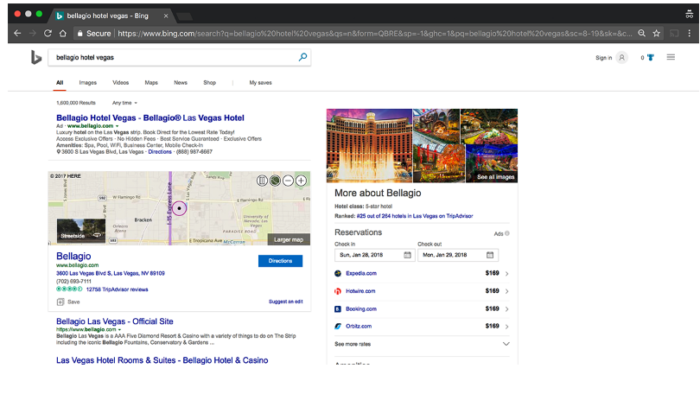The width and height of the screenshot is (700, 394).
Task: Switch map to road view icon
Action: point(262,180)
